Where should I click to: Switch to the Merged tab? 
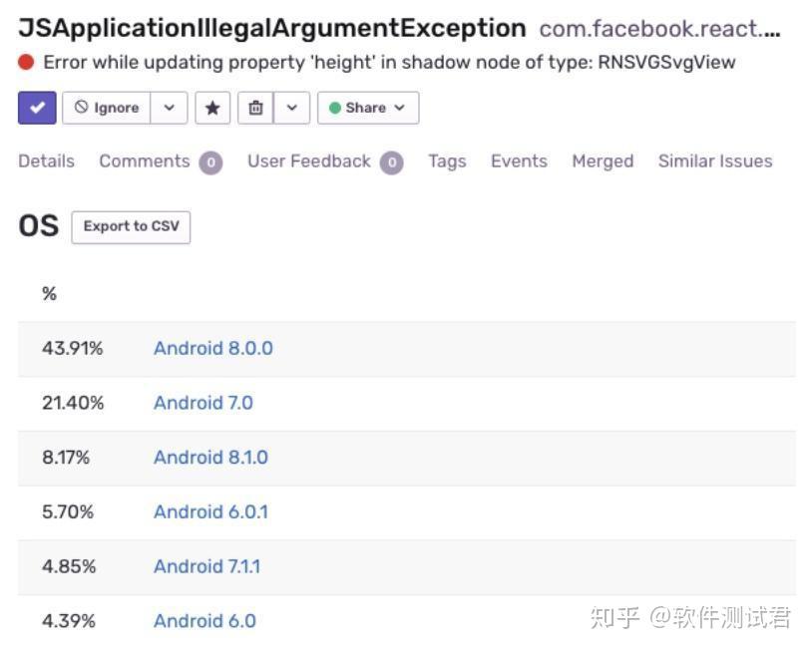click(602, 161)
